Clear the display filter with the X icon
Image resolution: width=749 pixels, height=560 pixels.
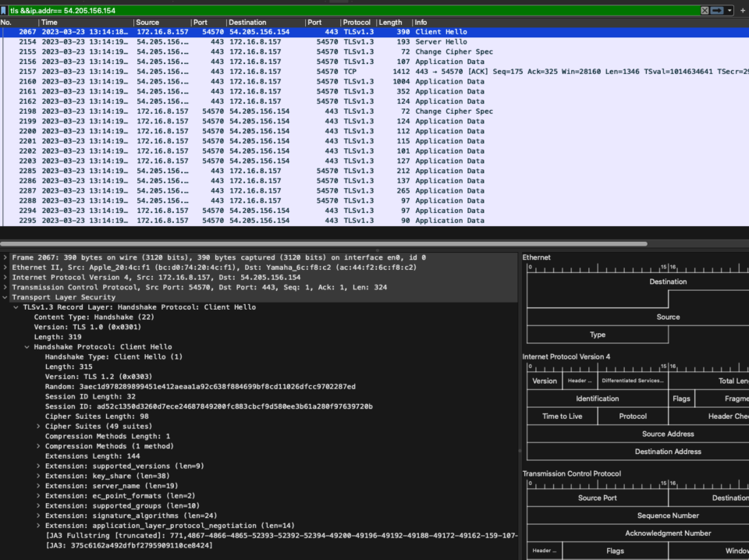click(705, 10)
